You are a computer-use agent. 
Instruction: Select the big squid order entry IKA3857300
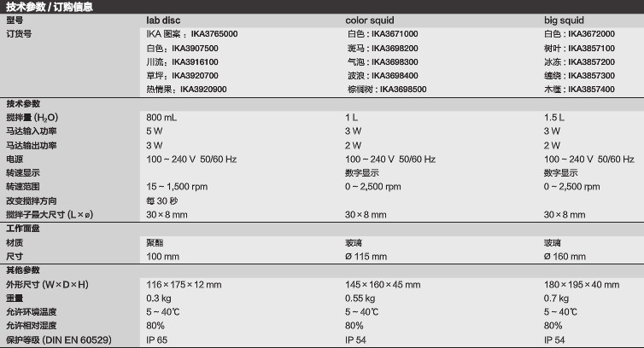tap(580, 76)
